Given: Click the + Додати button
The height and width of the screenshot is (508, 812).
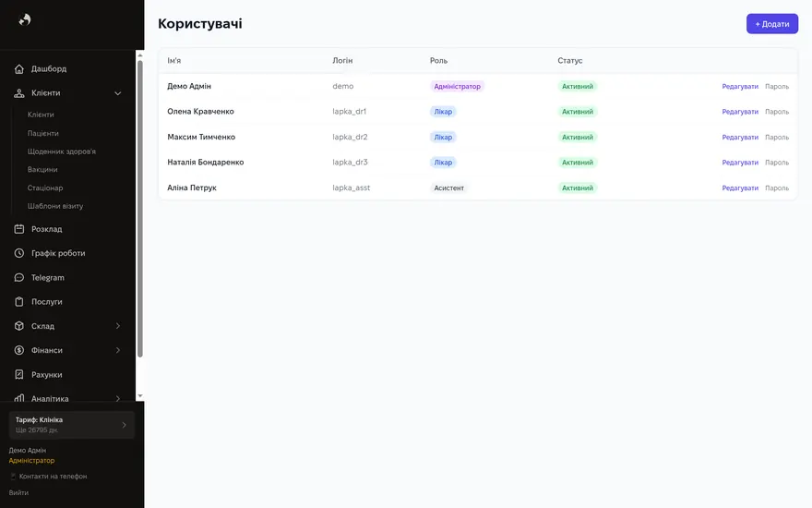Looking at the screenshot, I should (772, 24).
